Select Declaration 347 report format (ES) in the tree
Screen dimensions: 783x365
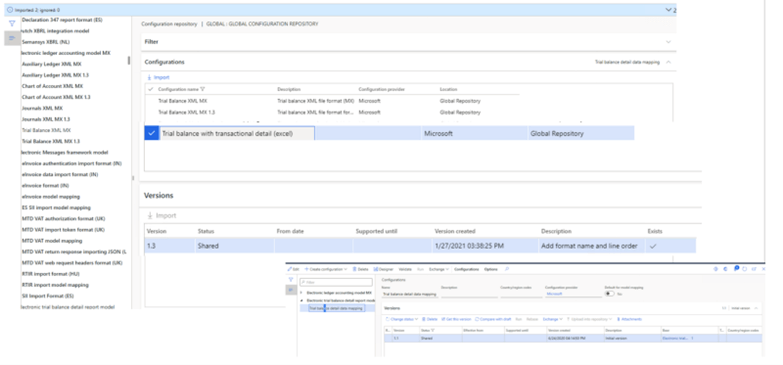tap(62, 20)
